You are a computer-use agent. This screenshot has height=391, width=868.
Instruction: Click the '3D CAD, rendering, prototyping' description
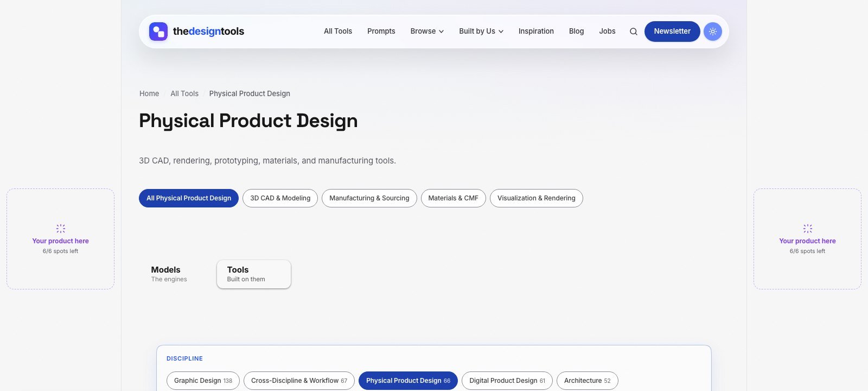click(267, 161)
